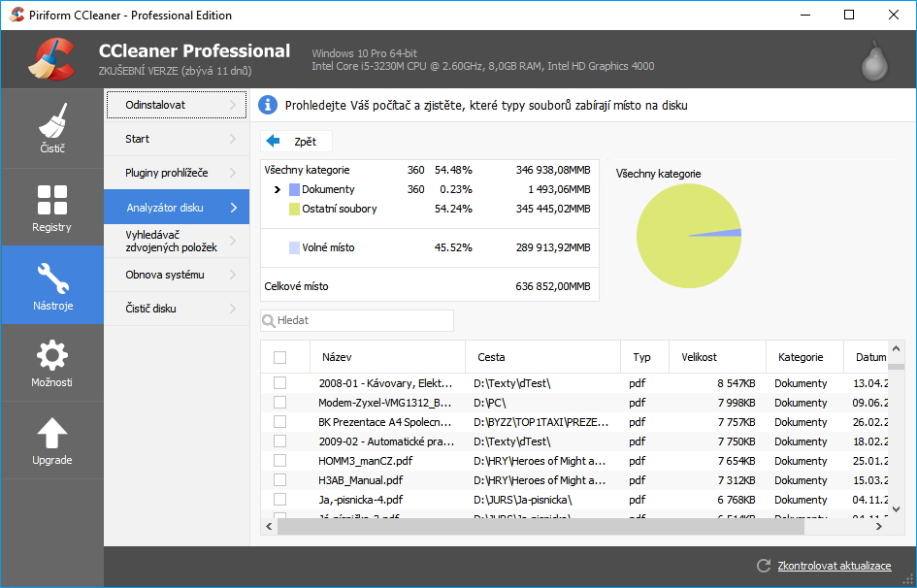
Task: Open the Odinstalovat tools menu
Action: click(177, 105)
